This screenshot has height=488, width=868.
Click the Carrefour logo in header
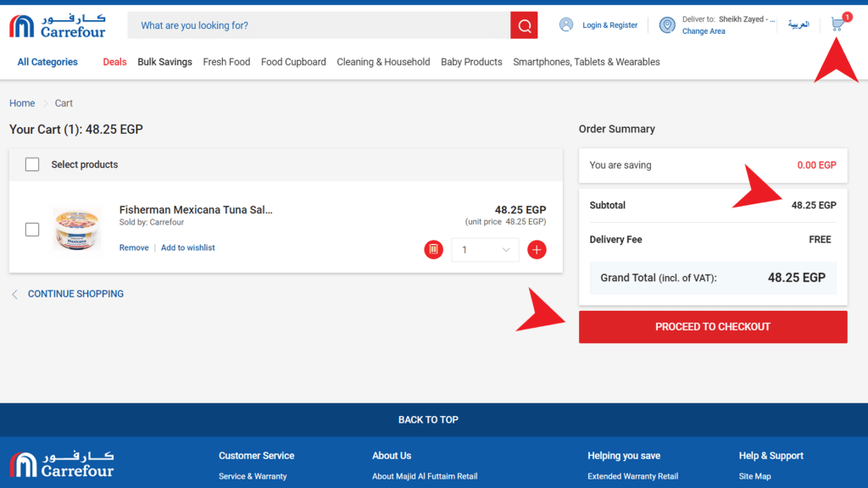[57, 25]
